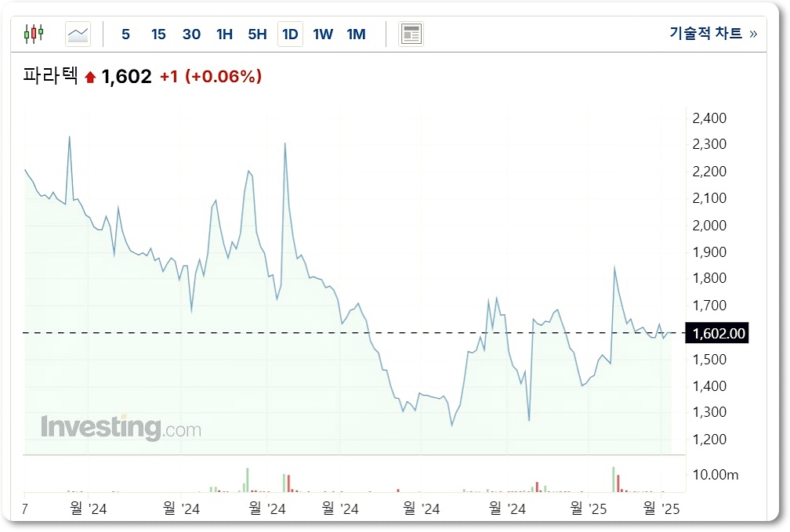Open the news table layout icon
This screenshot has width=790, height=532.
pos(411,34)
